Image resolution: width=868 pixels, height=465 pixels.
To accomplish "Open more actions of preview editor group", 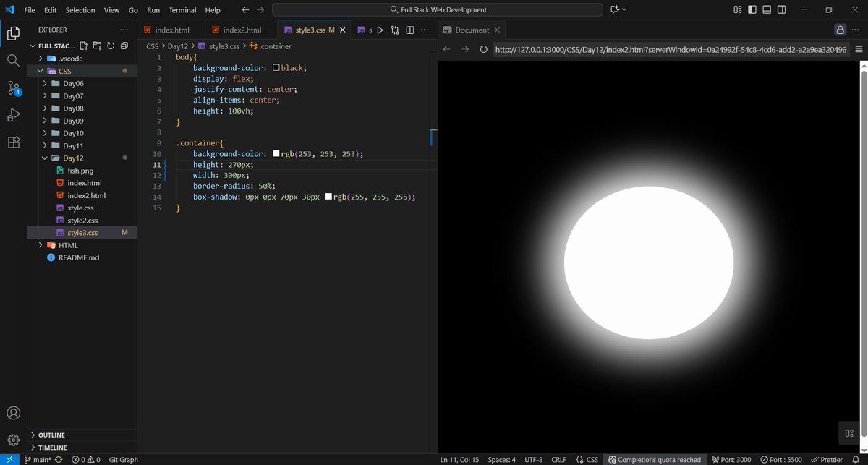I will click(856, 30).
